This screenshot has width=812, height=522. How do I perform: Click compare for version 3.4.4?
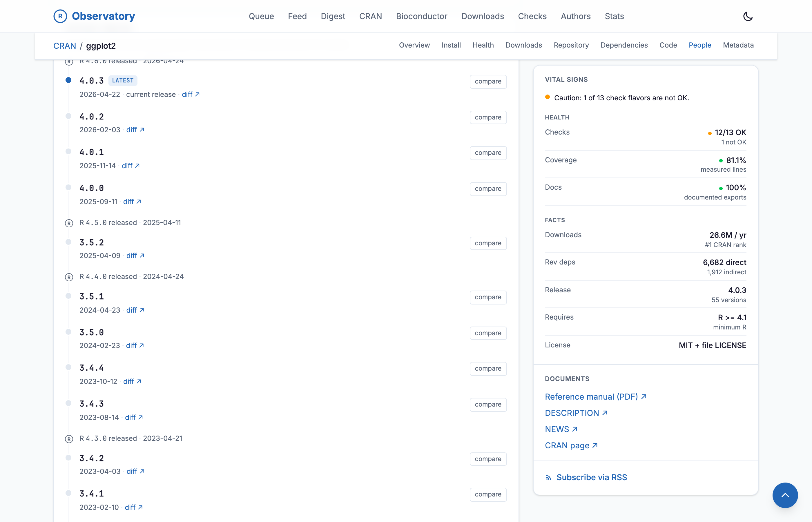point(488,369)
